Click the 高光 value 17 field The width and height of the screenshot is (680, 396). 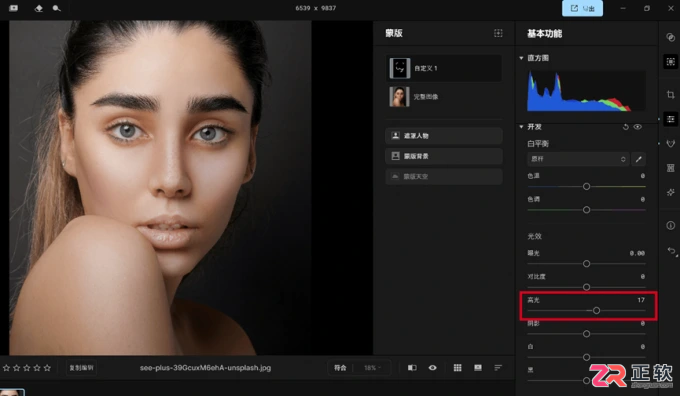point(641,300)
